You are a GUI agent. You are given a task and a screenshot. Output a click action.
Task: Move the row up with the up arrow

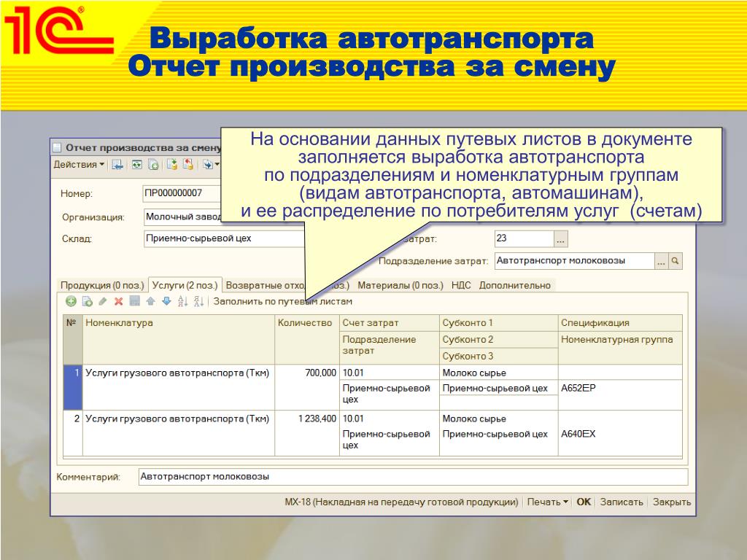[x=150, y=301]
